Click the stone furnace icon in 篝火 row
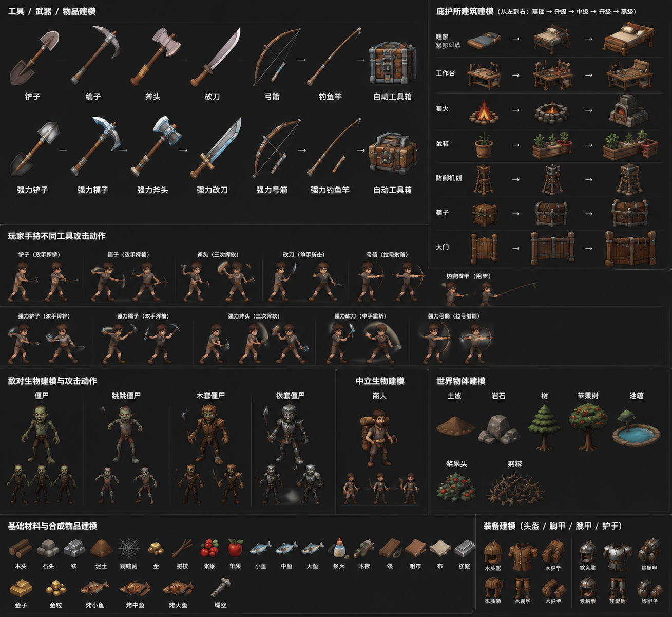 tap(628, 110)
